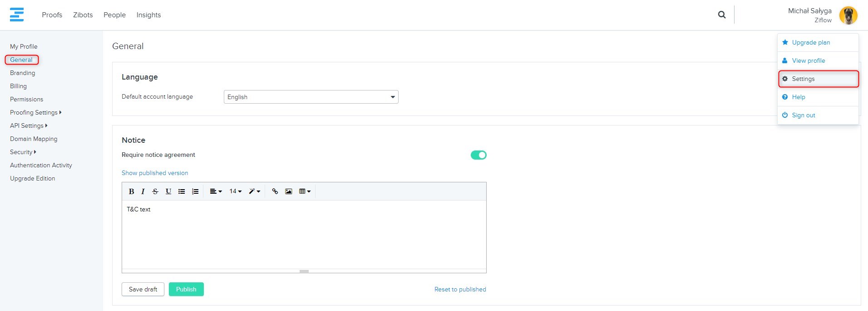Insert a numbered list
868x311 pixels.
(x=195, y=191)
